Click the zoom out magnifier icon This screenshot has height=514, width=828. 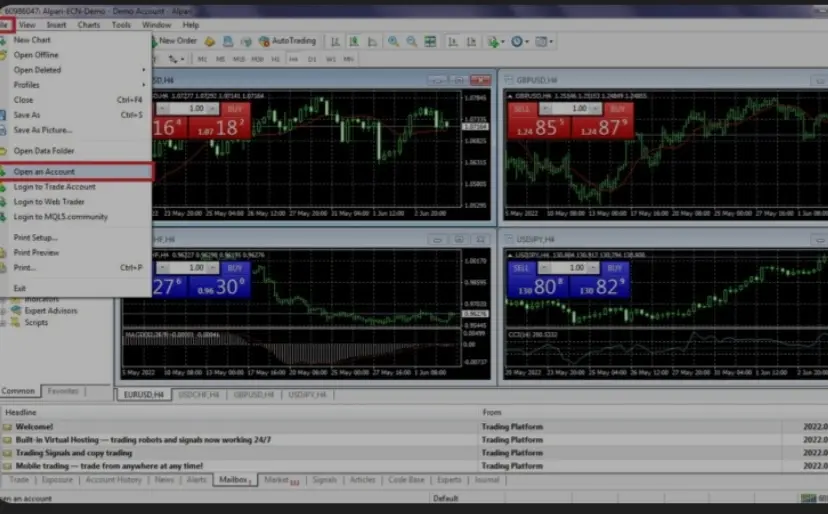click(410, 41)
